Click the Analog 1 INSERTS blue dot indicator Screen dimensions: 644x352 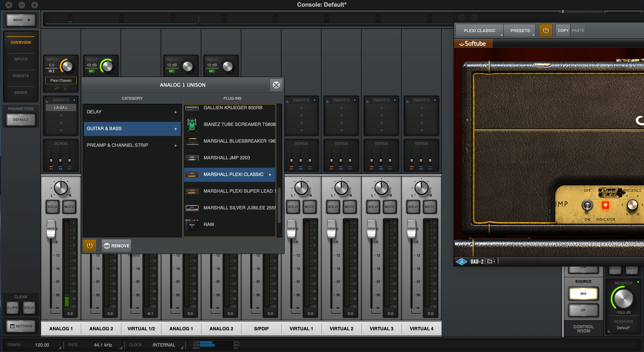point(74,100)
